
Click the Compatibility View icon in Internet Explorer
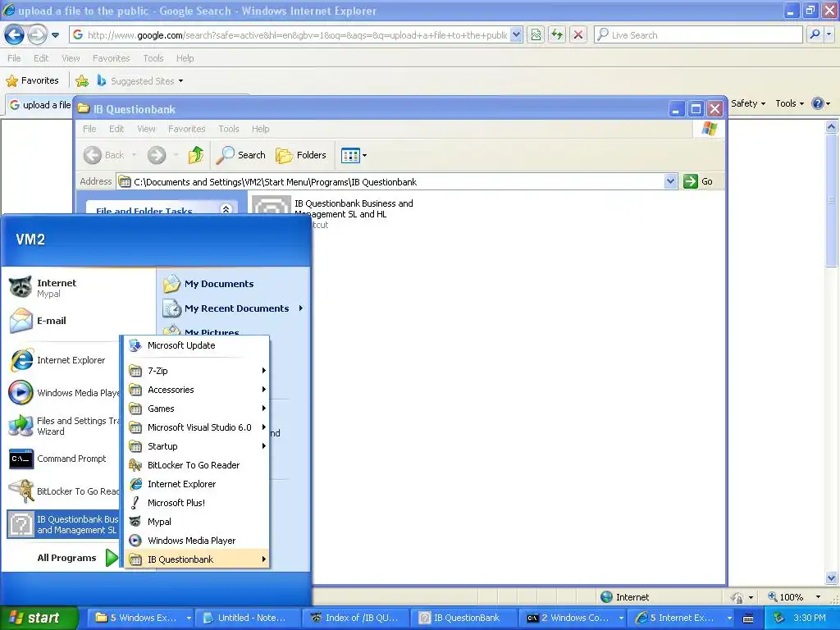click(536, 34)
